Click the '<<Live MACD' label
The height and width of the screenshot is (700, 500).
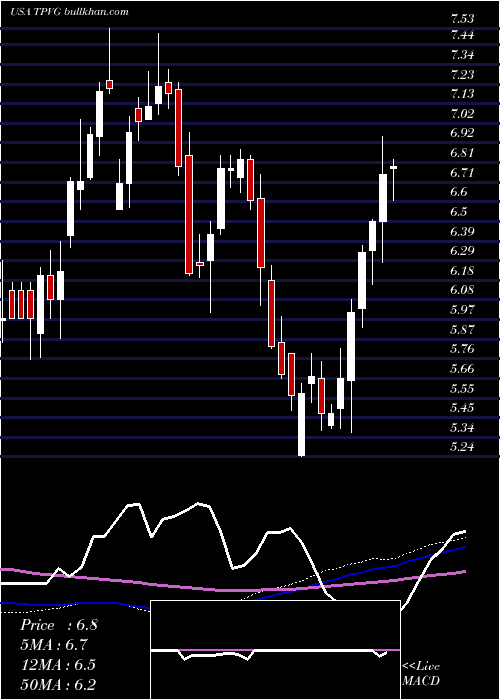tap(421, 673)
